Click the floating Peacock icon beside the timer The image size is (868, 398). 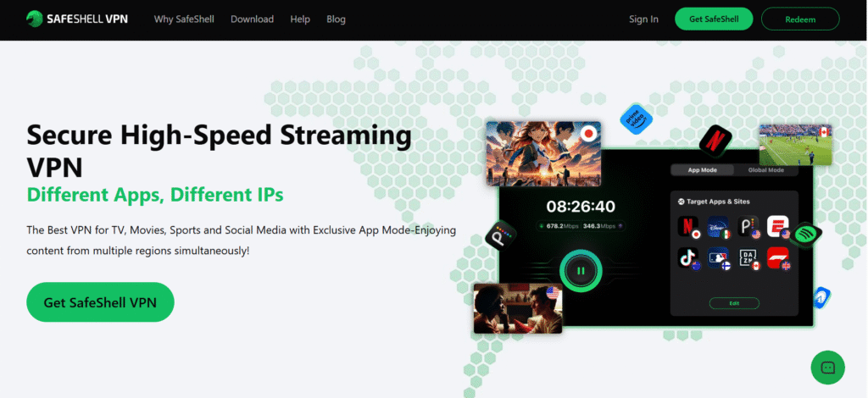[500, 235]
